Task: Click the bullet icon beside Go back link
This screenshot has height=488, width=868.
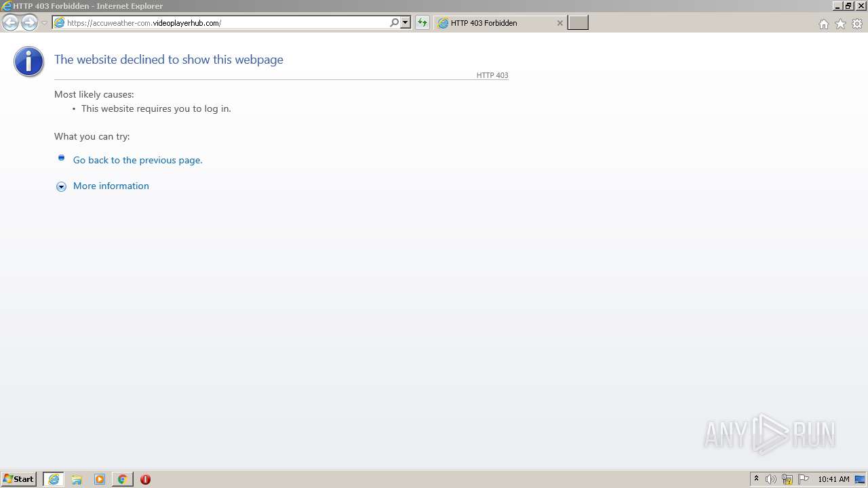Action: click(61, 158)
